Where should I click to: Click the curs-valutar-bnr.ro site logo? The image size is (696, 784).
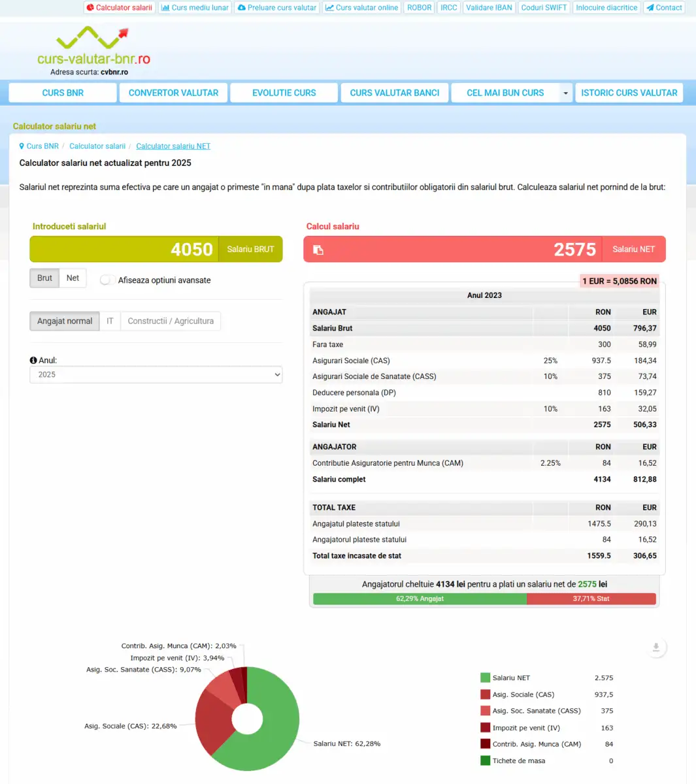[94, 51]
